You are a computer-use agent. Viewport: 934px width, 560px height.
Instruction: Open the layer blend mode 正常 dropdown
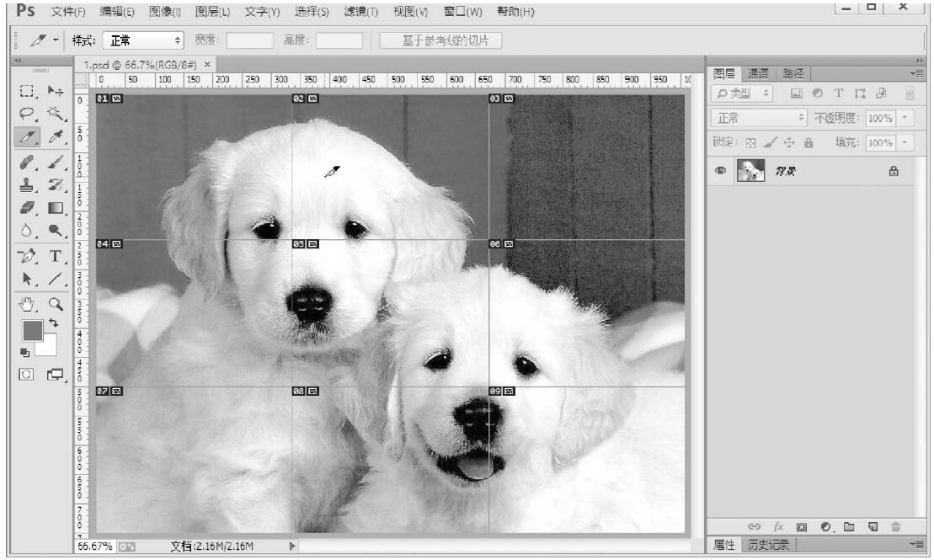coord(758,119)
